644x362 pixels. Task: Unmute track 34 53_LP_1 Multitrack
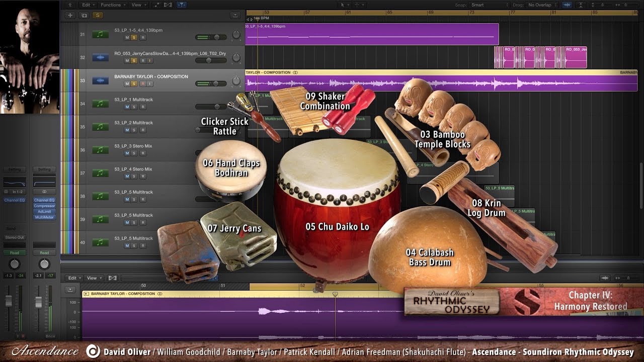coord(127,107)
